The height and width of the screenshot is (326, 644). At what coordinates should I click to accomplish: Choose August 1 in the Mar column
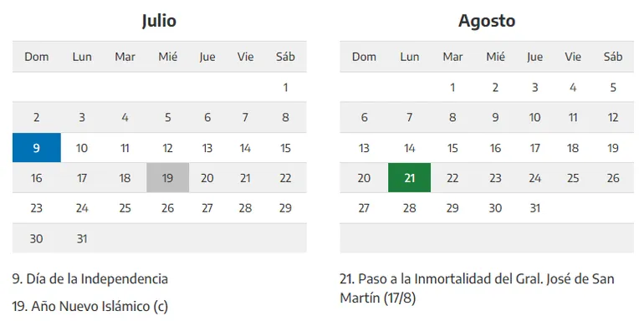[x=452, y=88]
